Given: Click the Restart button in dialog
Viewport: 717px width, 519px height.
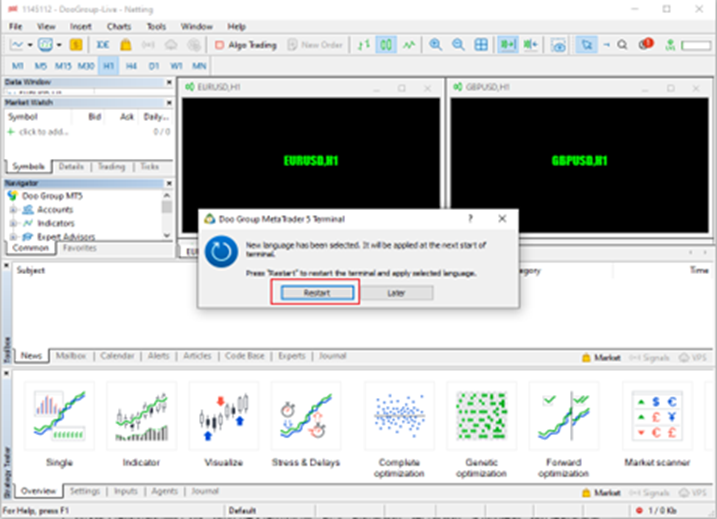Looking at the screenshot, I should pyautogui.click(x=315, y=292).
